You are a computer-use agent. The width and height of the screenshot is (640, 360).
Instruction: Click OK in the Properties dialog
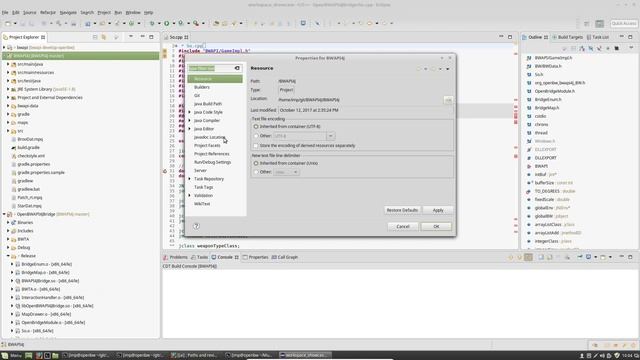436,227
